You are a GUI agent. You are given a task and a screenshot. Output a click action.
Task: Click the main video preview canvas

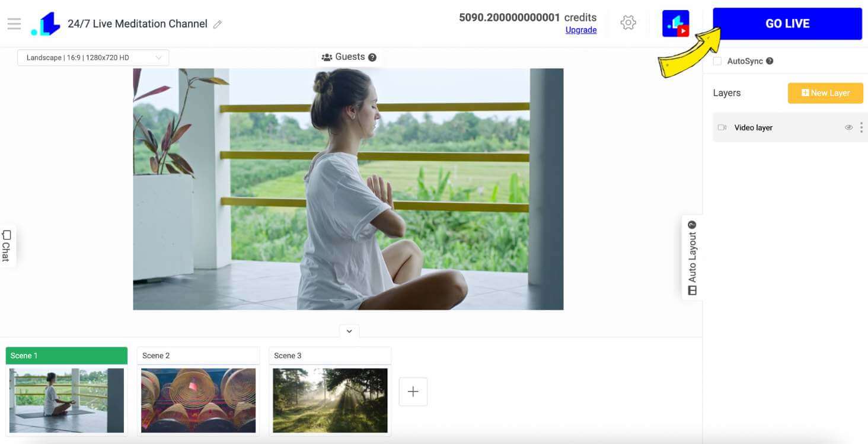pyautogui.click(x=348, y=189)
